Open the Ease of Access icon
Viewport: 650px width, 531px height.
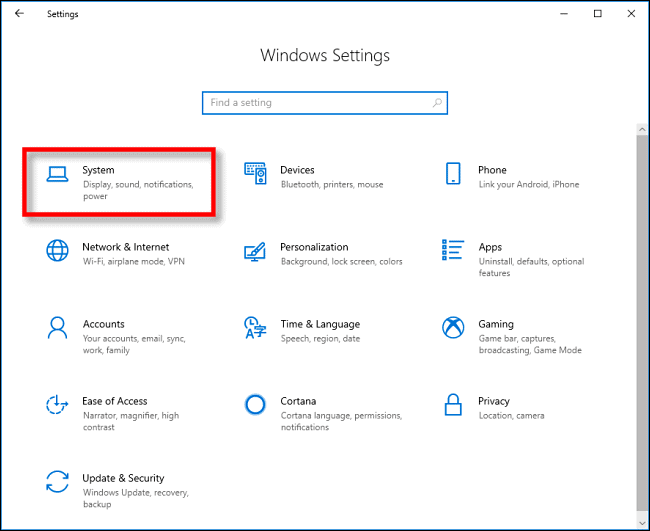point(57,404)
